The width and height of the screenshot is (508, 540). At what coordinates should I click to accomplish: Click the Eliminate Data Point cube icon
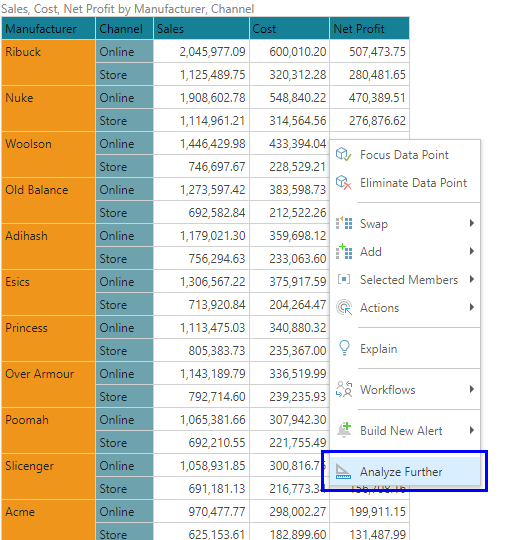tap(343, 183)
